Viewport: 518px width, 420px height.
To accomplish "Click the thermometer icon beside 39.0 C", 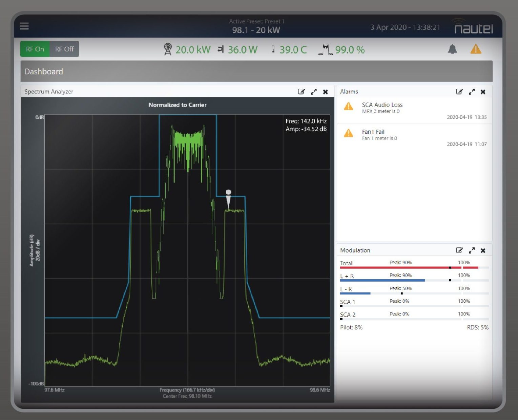I will pyautogui.click(x=273, y=49).
